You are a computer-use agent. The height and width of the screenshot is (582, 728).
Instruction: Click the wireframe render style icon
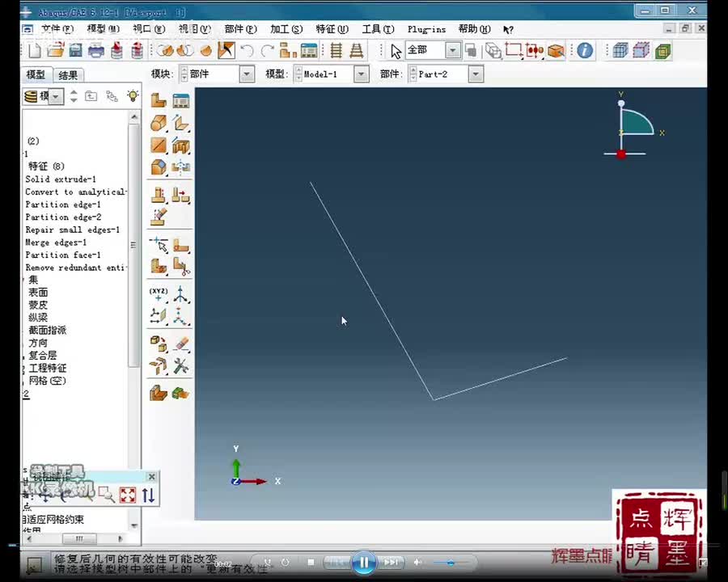point(620,50)
